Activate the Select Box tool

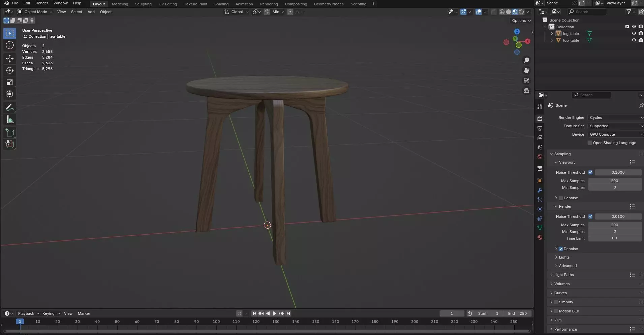pos(10,33)
